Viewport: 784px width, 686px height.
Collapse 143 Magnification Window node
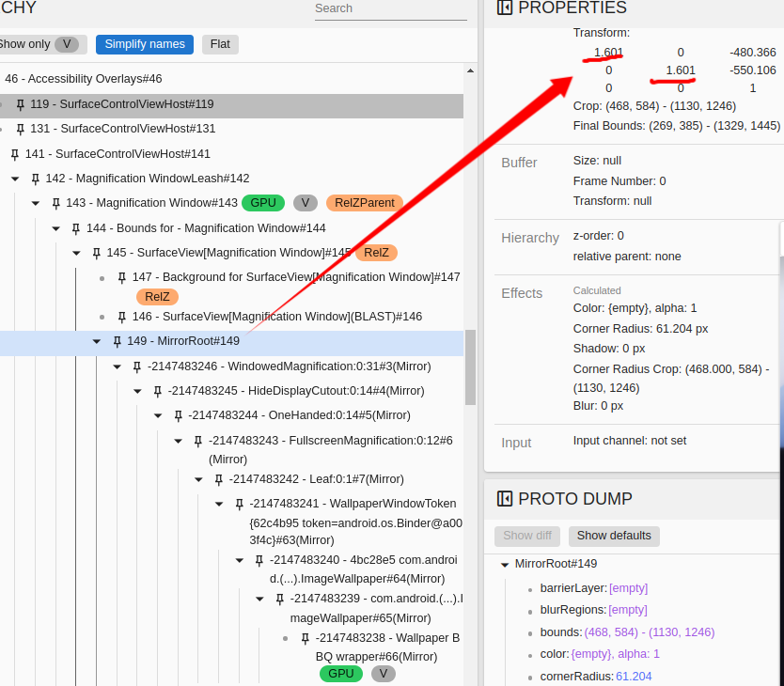pos(36,203)
